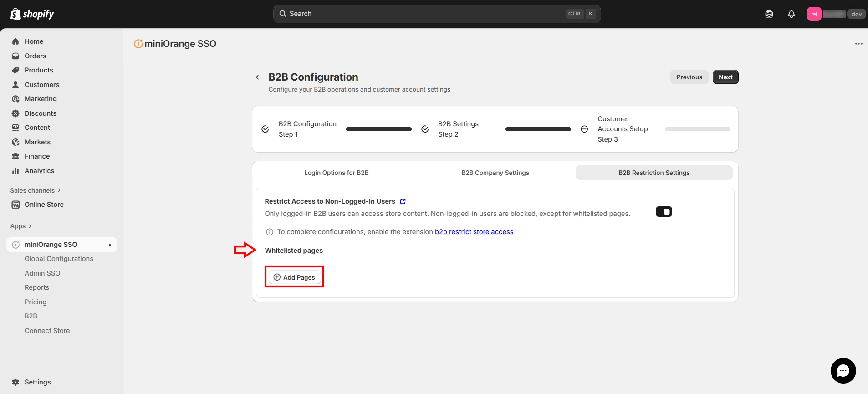Open the b2b restrict store access link

[x=474, y=232]
